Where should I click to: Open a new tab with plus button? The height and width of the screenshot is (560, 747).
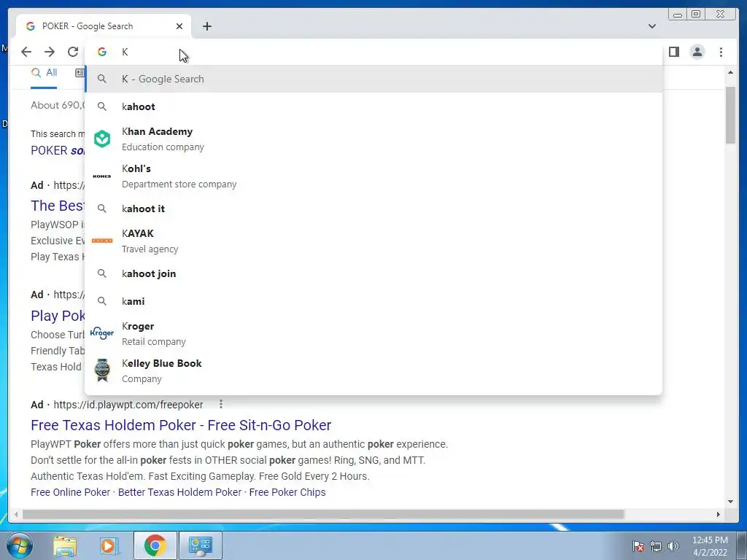(206, 26)
